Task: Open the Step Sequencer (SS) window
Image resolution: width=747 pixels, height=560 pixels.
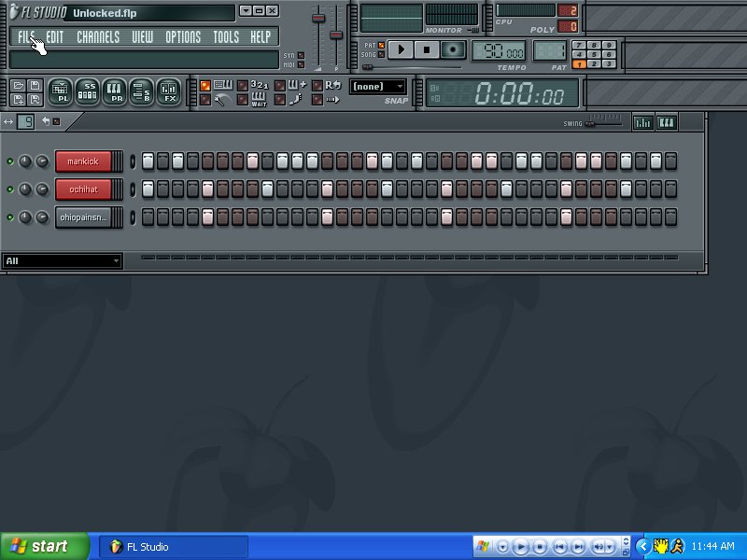Action: coord(87,91)
